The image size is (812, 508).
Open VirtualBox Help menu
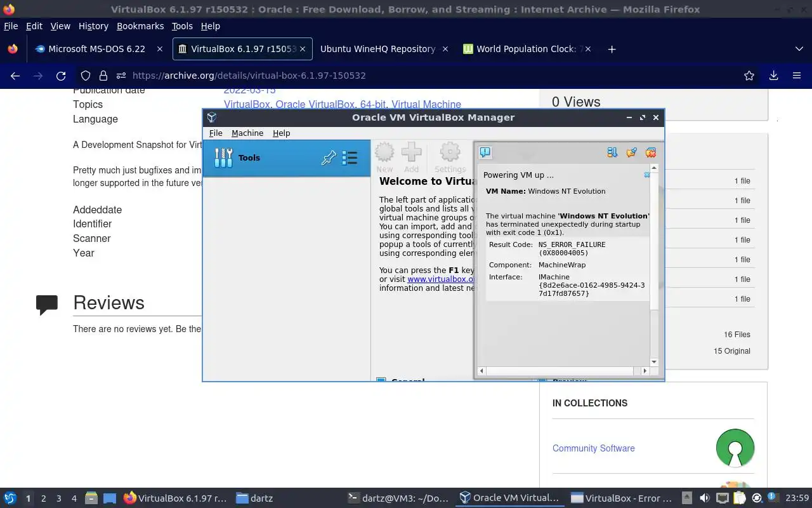[281, 133]
